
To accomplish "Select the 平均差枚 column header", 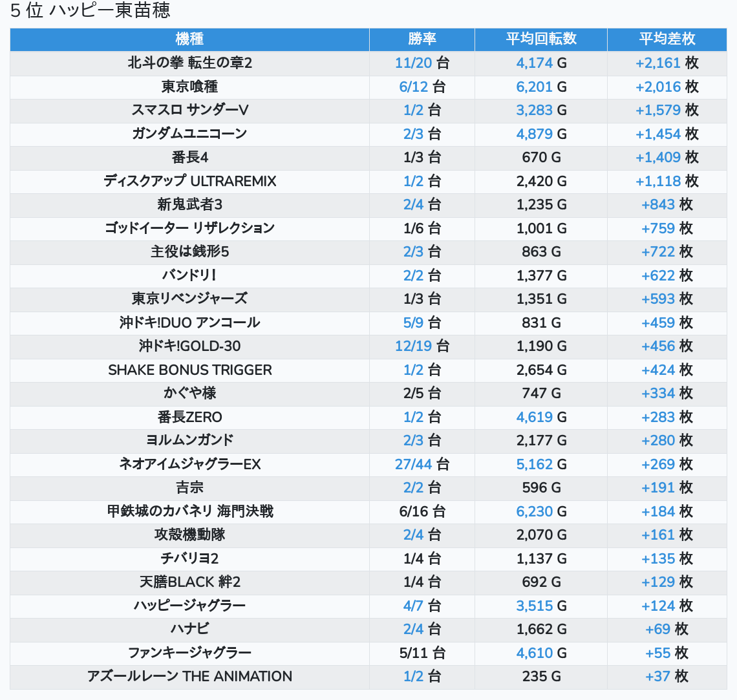I will 667,39.
